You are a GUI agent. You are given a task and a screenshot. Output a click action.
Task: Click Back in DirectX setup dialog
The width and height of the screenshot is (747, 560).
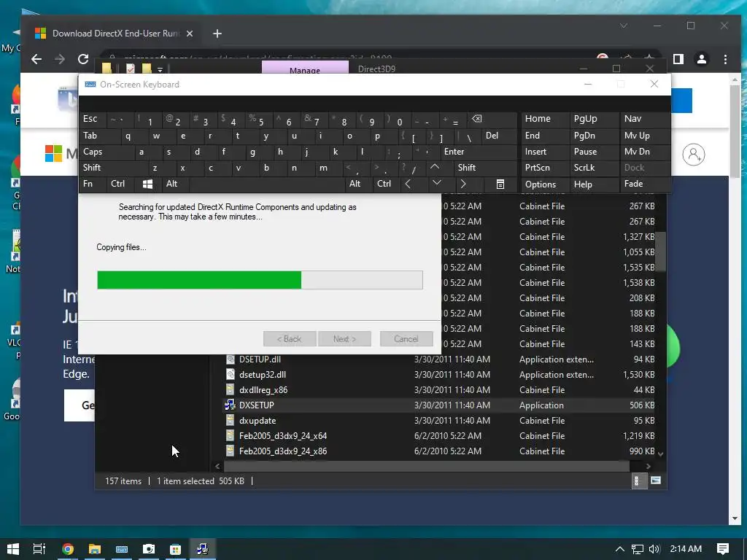[289, 339]
